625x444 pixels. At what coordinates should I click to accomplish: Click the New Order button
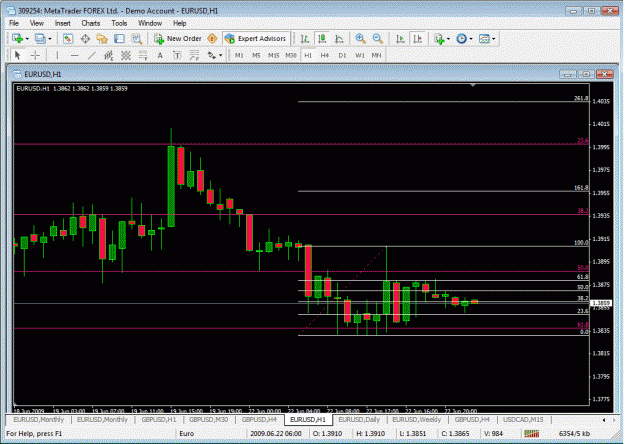click(x=178, y=39)
